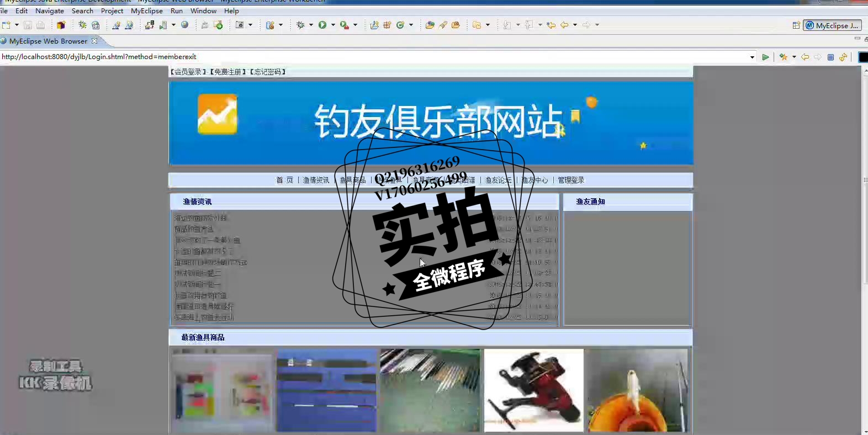The image size is (868, 435).
Task: Click the yellow package cube toolbar icon
Action: [x=61, y=25]
